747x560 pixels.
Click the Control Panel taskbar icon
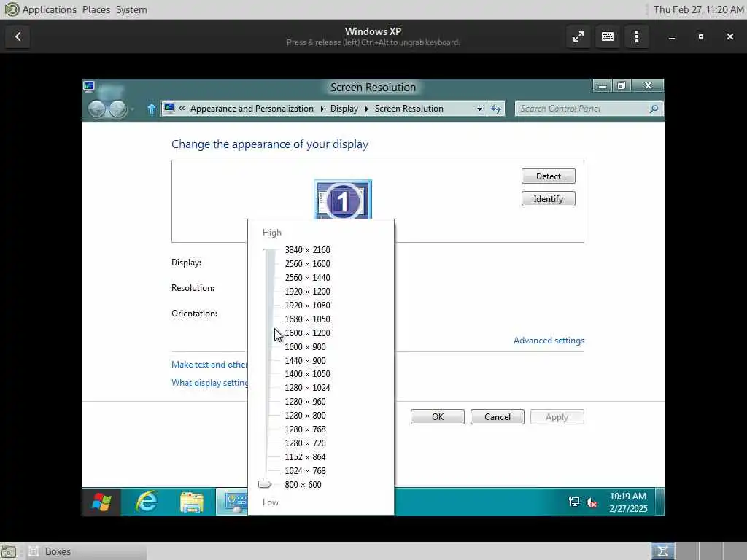point(233,502)
